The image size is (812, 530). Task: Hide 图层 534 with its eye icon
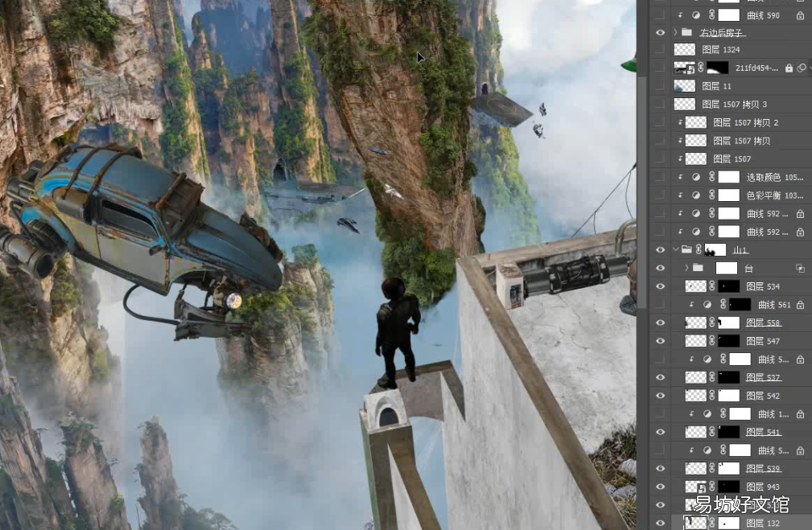pos(660,286)
